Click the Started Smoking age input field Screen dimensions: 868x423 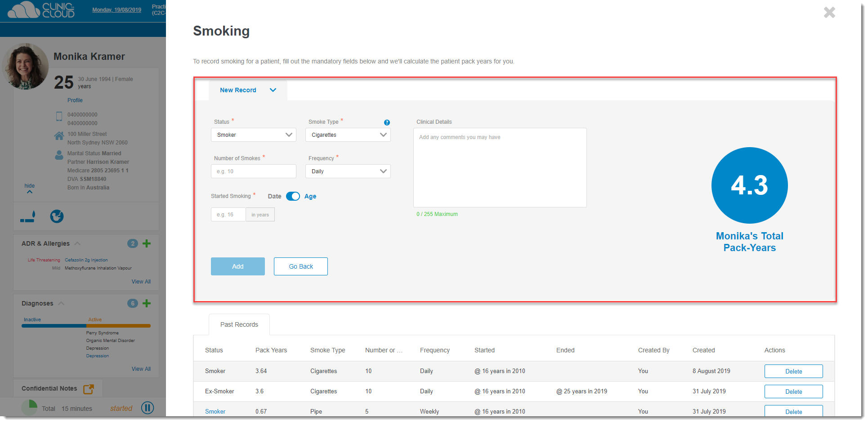(228, 215)
